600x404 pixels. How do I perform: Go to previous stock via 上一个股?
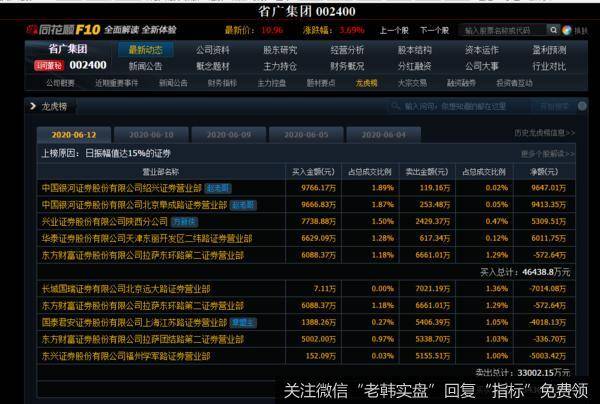tap(394, 30)
